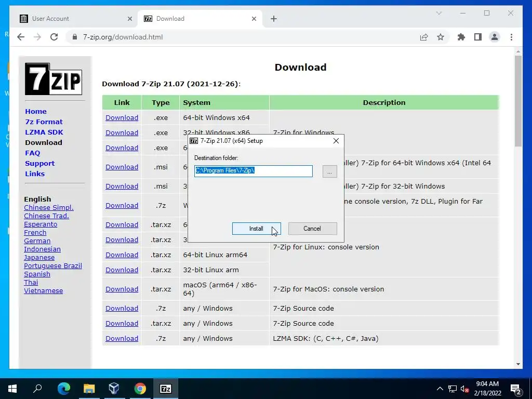Select 7-Zip installer on taskbar

[x=165, y=389]
